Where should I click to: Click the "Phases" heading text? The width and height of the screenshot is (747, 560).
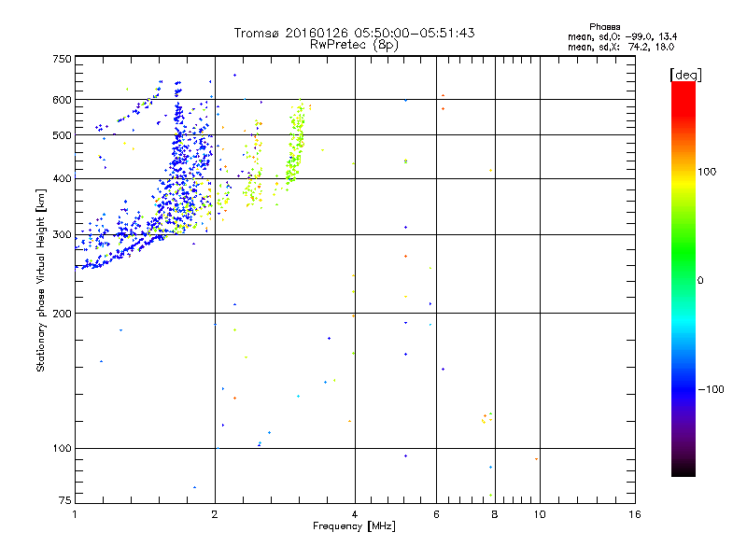click(x=604, y=27)
